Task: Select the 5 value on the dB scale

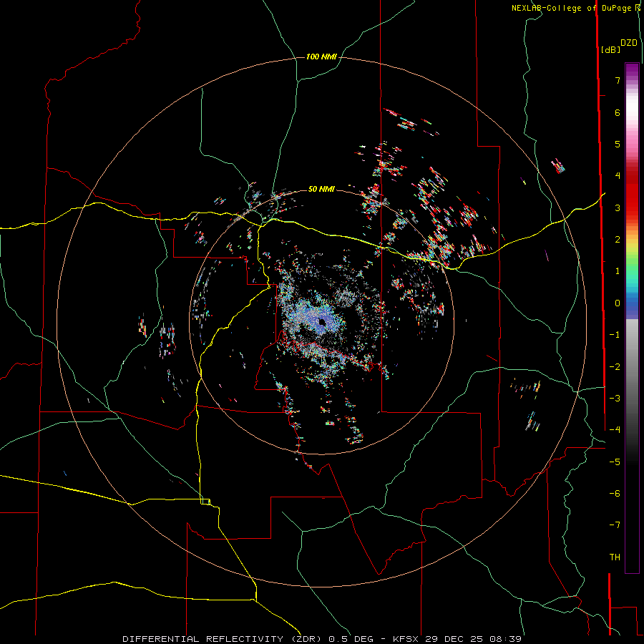Action: 618,144
